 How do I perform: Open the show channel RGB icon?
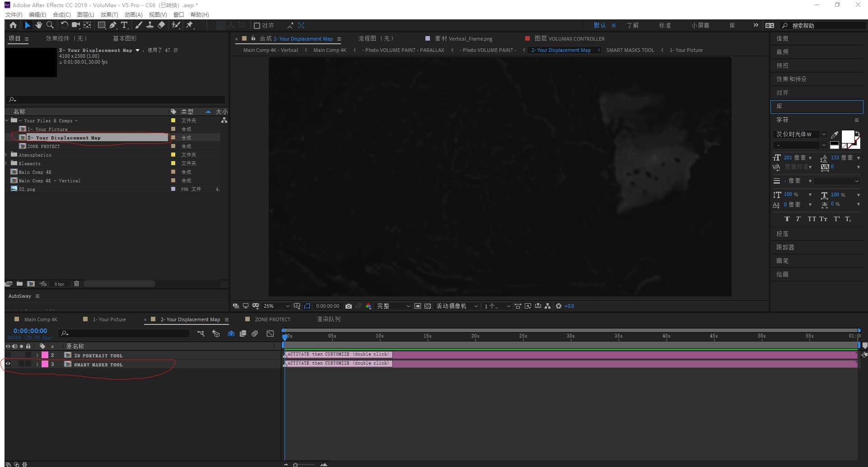coord(369,306)
